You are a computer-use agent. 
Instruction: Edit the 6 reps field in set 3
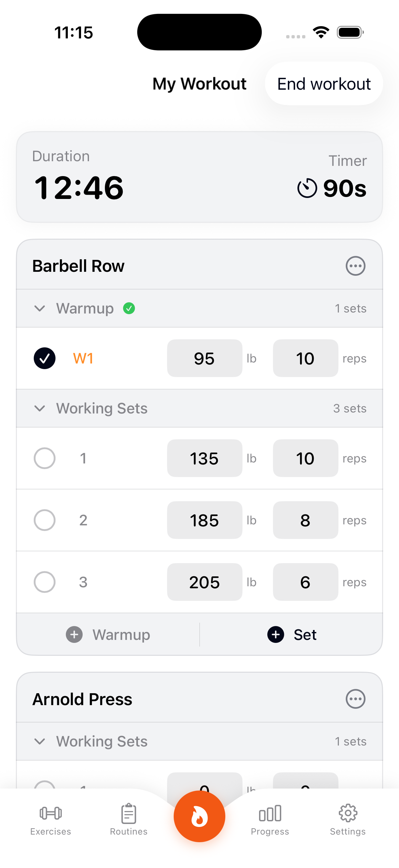point(305,582)
